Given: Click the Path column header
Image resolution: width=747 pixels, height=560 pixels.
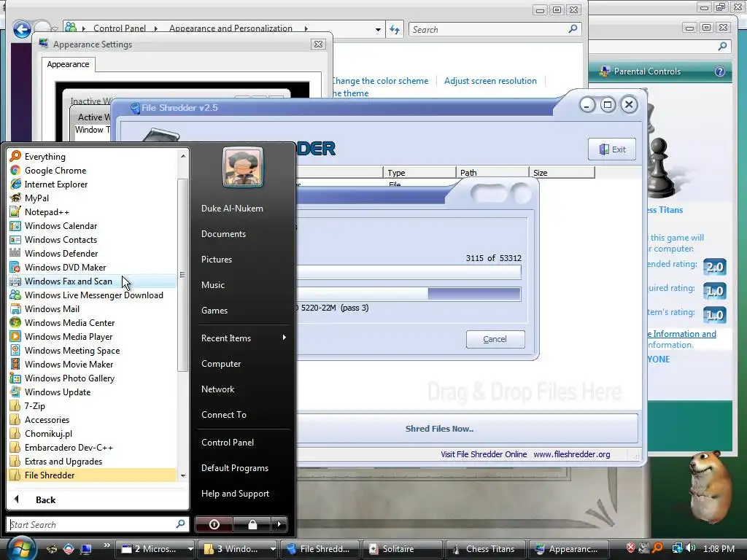Looking at the screenshot, I should pos(492,172).
